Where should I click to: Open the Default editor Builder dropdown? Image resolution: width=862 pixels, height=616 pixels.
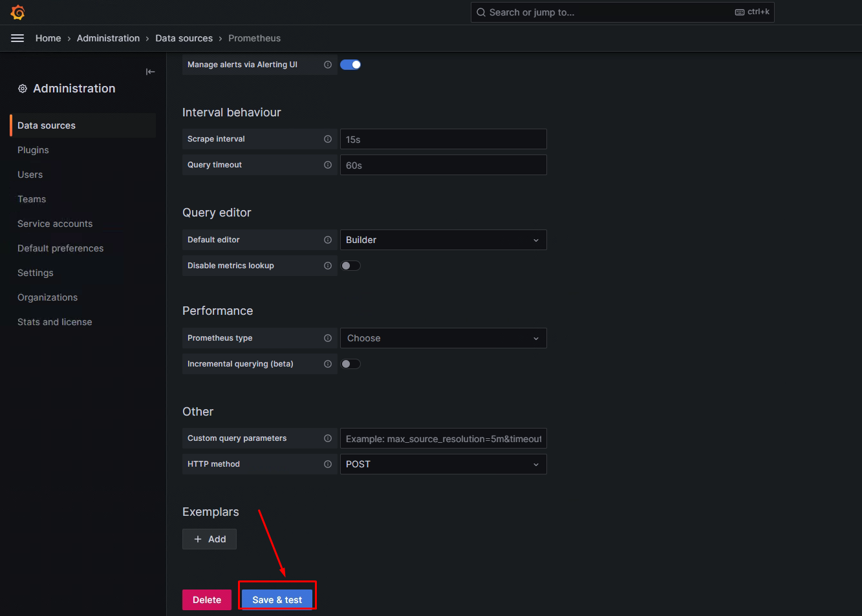tap(444, 240)
